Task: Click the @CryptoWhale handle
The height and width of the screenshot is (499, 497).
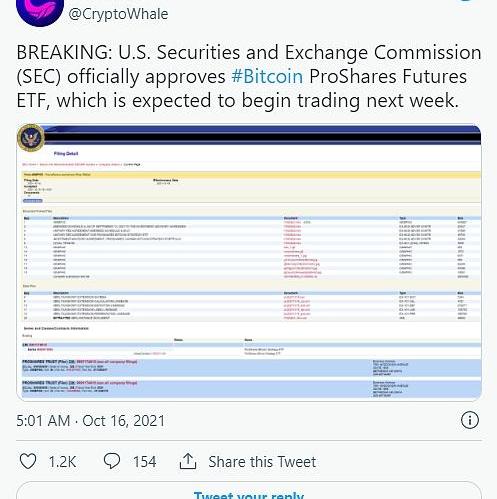Action: [118, 14]
